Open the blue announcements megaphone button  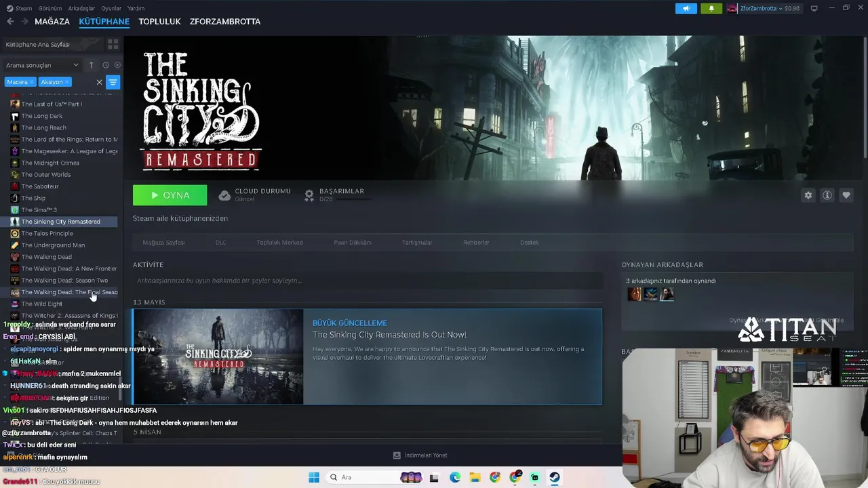[x=686, y=8]
